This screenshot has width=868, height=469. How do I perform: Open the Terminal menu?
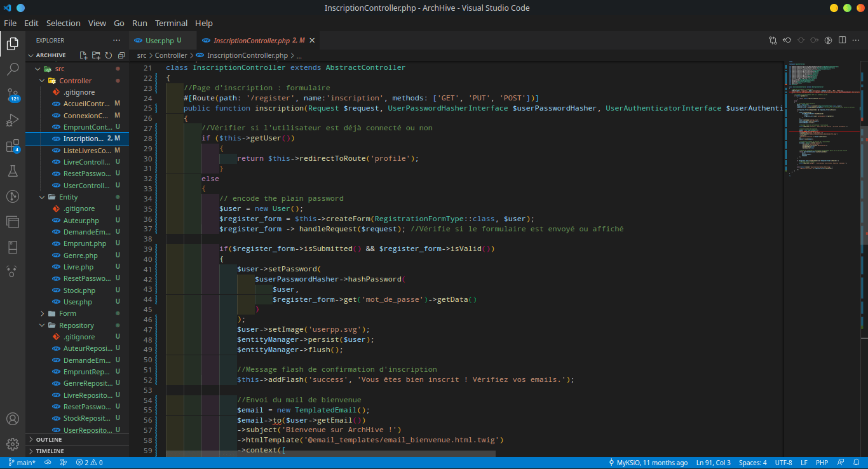click(x=171, y=23)
